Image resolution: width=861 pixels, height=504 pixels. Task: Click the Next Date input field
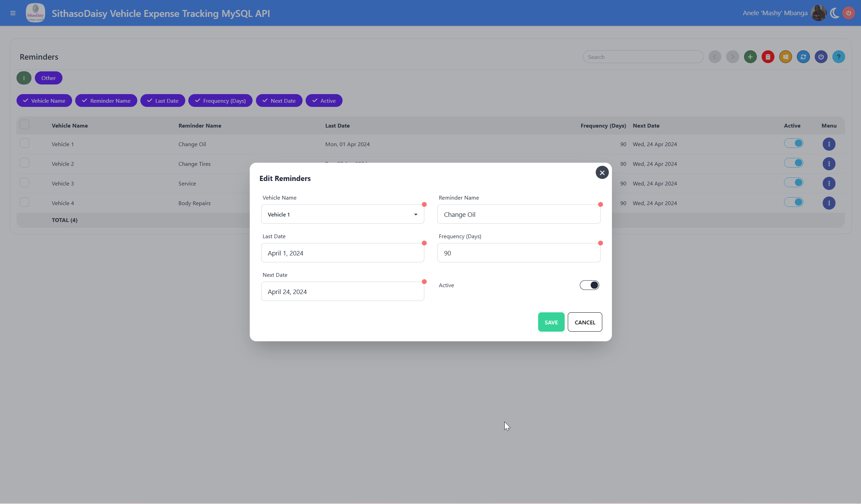(x=342, y=291)
